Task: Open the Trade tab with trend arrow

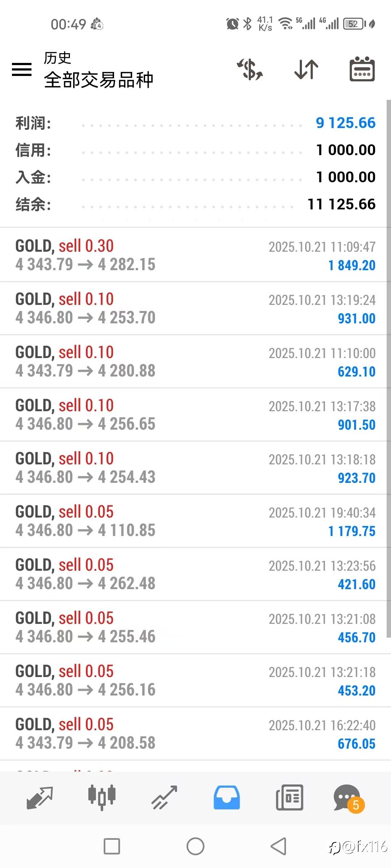Action: [164, 797]
